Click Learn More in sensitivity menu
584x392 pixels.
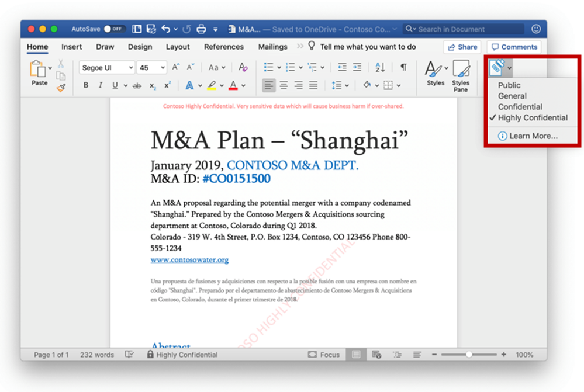pyautogui.click(x=528, y=136)
